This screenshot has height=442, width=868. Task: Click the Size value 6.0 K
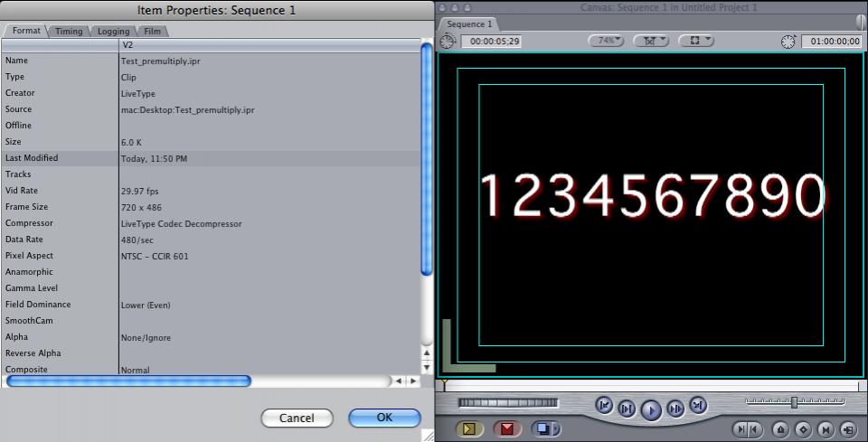[131, 143]
